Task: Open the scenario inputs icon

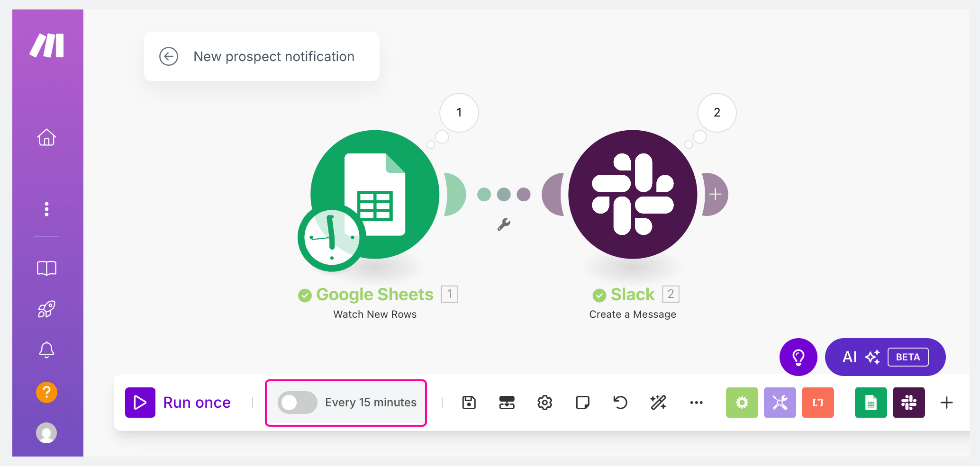Action: 507,403
